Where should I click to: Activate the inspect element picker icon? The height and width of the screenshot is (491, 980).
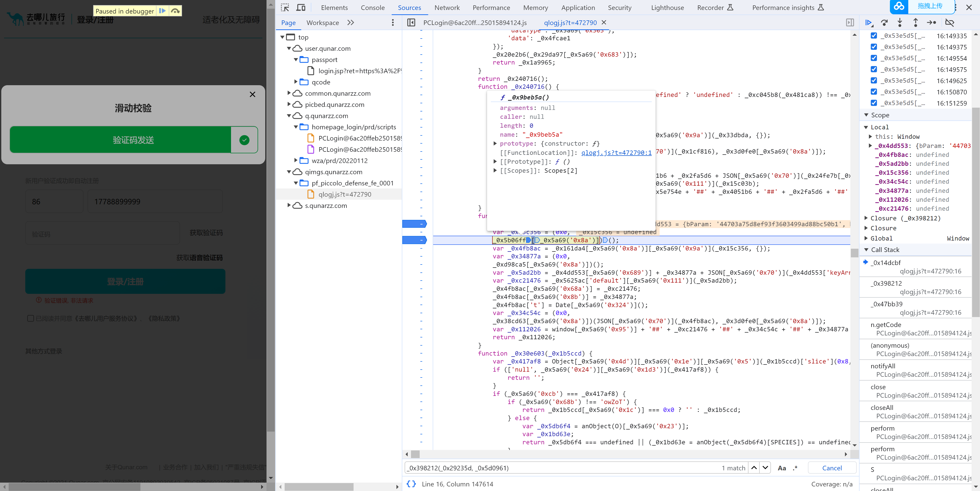(x=285, y=8)
